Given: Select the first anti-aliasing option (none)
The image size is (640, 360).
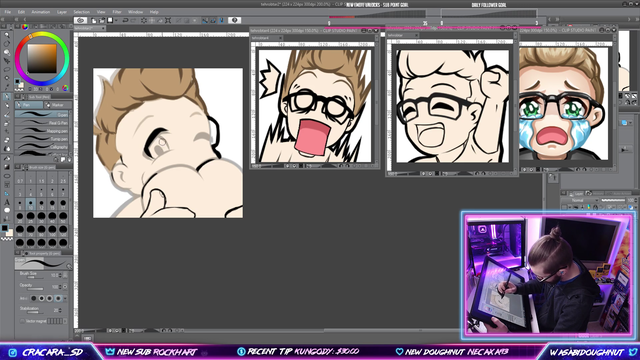Looking at the screenshot, I should [x=34, y=298].
